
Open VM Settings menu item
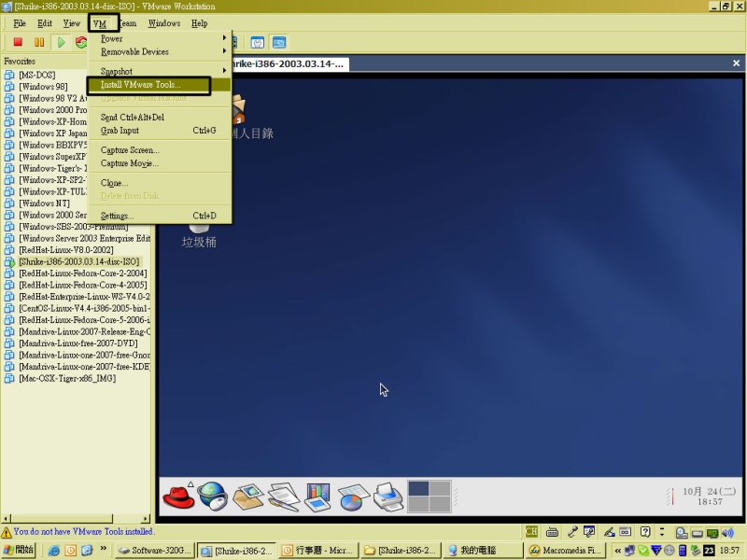pos(160,216)
